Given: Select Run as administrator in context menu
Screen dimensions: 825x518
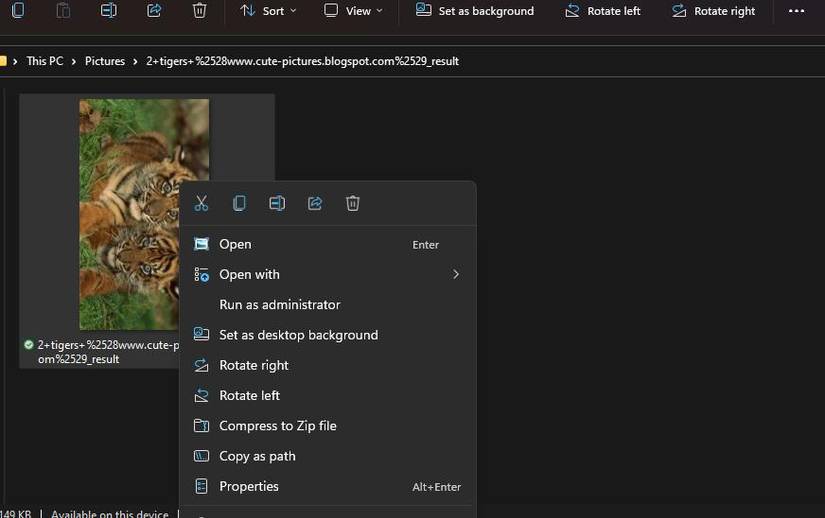Looking at the screenshot, I should point(327,304).
